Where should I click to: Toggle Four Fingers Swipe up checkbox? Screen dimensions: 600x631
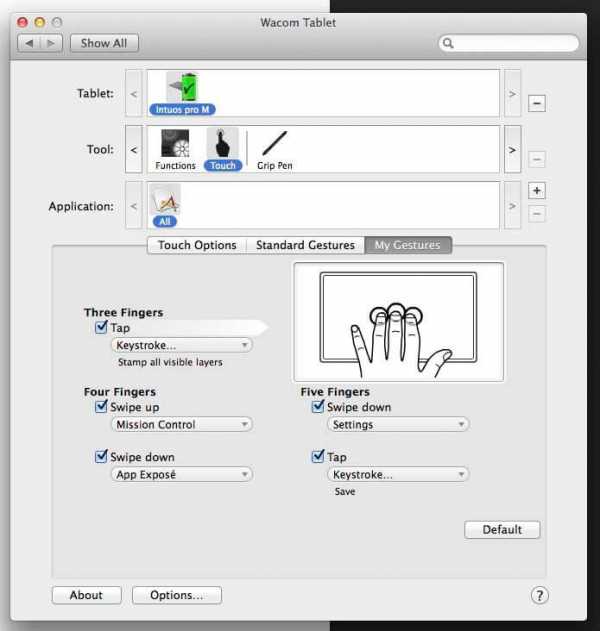101,406
